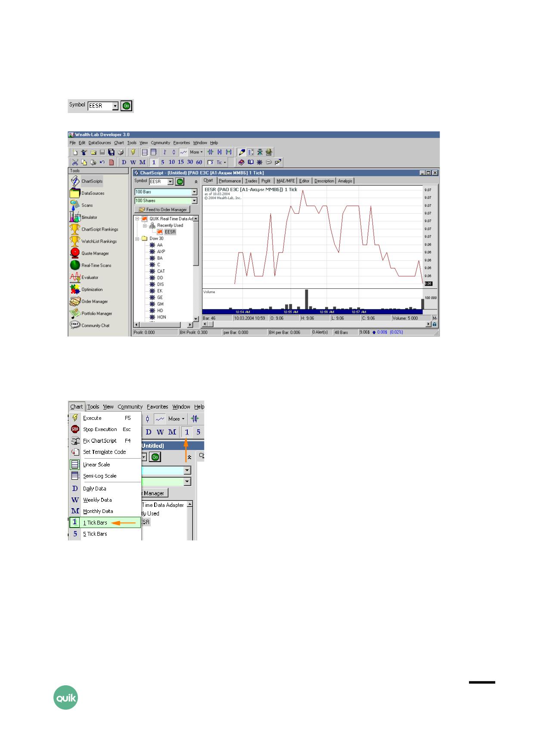Click Go button in the Chart menu screenshot
This screenshot has height=756, width=534.
coord(155,457)
